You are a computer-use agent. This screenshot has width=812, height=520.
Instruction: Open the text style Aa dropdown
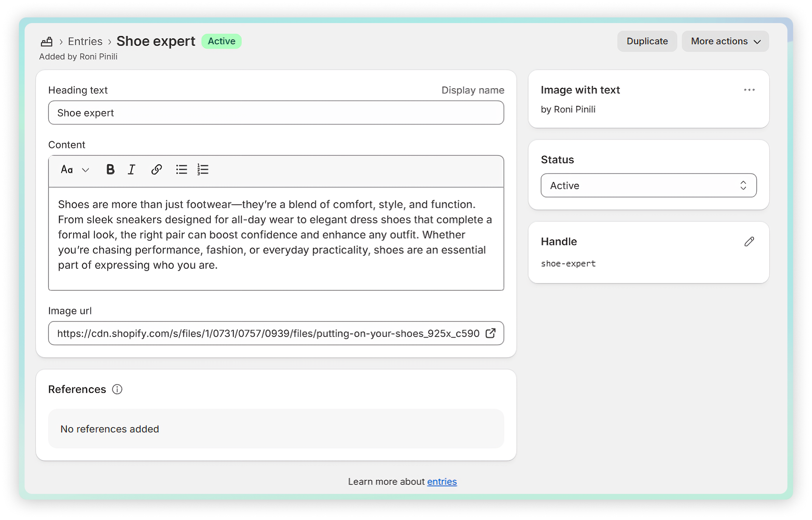pos(75,169)
